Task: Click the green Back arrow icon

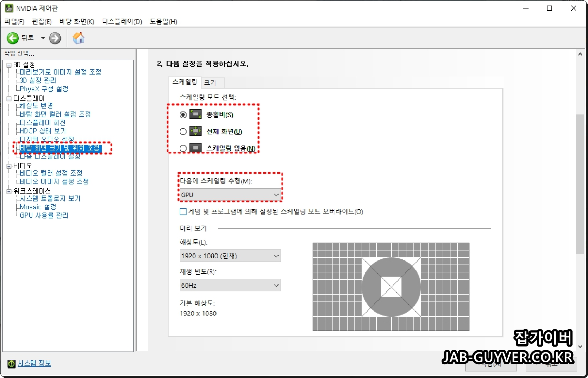Action: point(13,38)
